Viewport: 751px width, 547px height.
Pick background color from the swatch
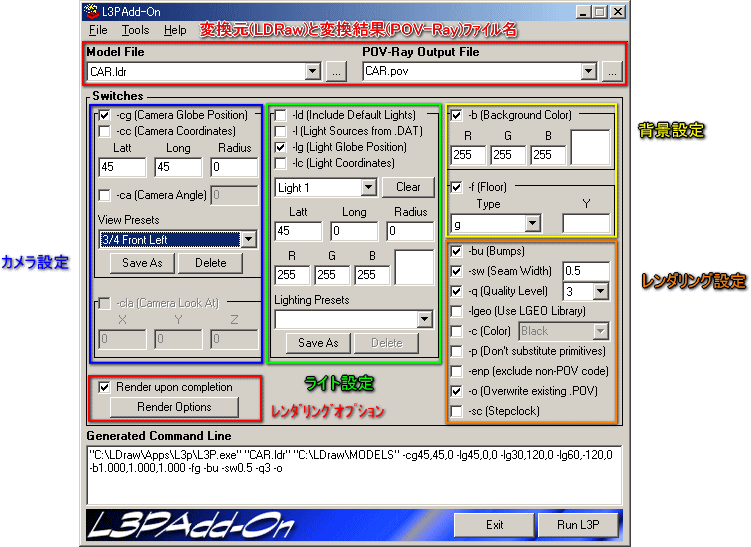pyautogui.click(x=591, y=148)
